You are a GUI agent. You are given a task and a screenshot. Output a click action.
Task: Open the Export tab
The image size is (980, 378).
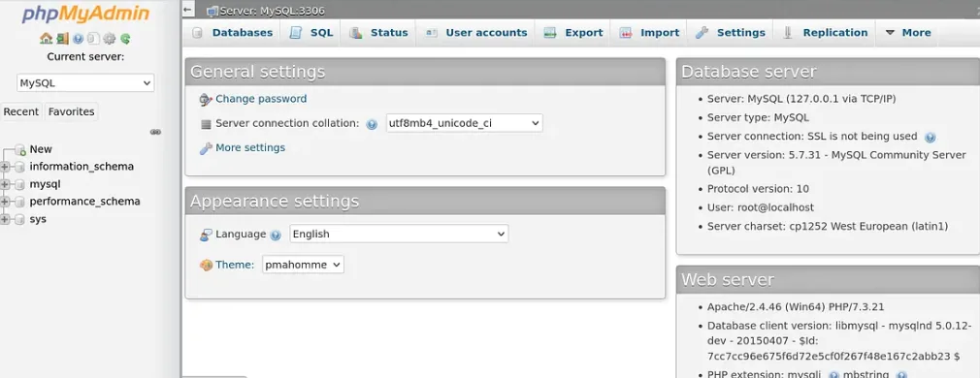pos(573,33)
